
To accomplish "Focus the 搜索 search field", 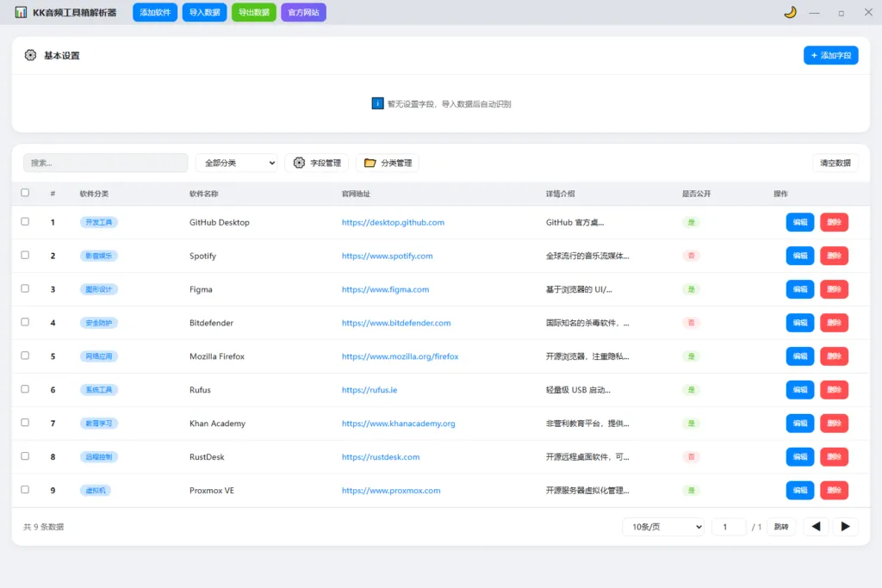I will point(106,163).
